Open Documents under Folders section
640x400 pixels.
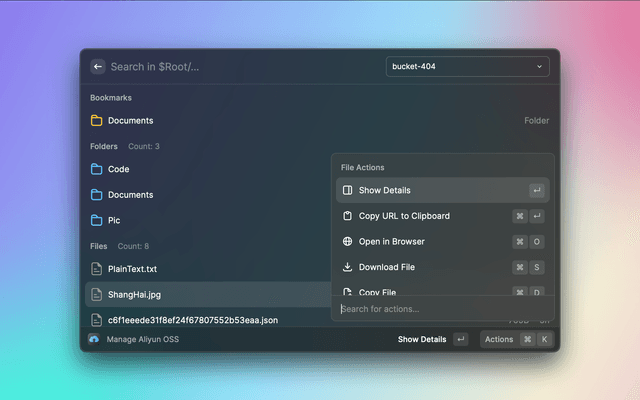pos(130,195)
